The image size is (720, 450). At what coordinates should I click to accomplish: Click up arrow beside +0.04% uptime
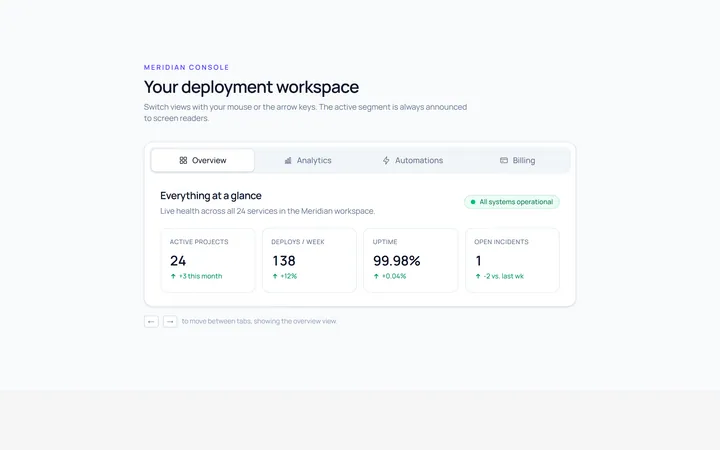(377, 276)
